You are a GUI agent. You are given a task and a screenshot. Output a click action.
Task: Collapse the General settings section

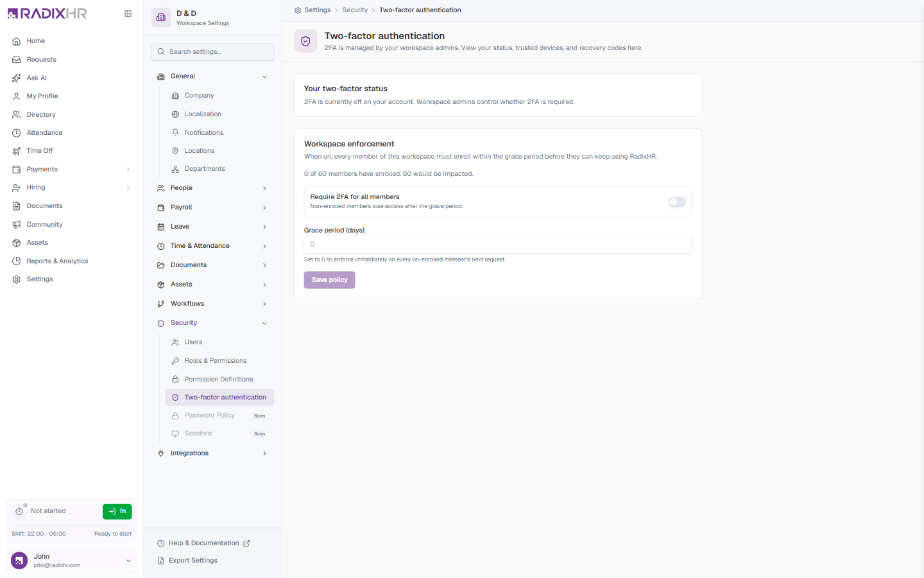pyautogui.click(x=264, y=76)
